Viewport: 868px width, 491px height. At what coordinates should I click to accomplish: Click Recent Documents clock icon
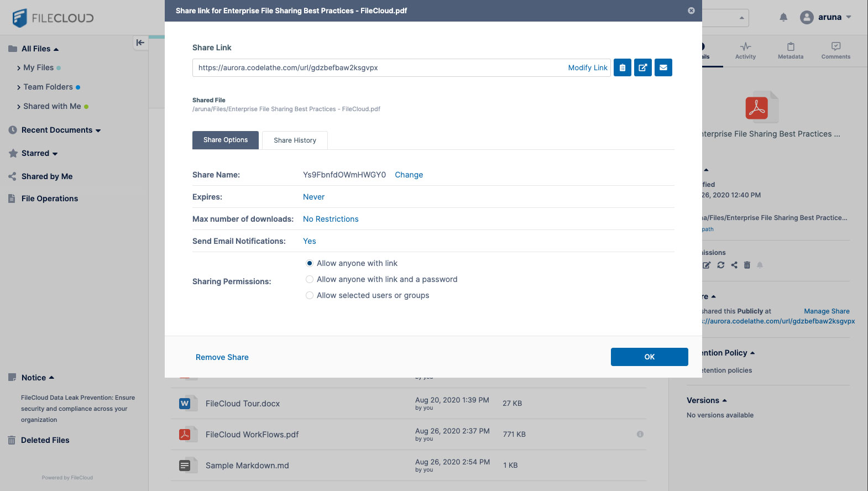pyautogui.click(x=13, y=130)
